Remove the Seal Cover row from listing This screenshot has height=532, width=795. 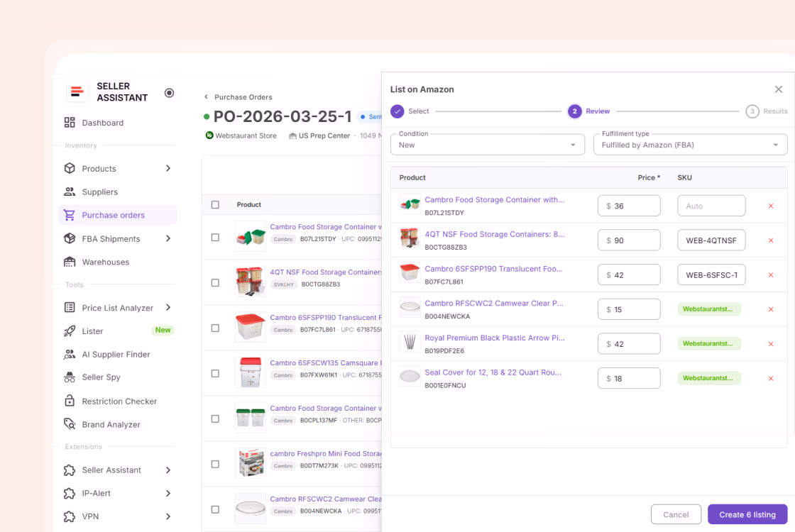(771, 379)
